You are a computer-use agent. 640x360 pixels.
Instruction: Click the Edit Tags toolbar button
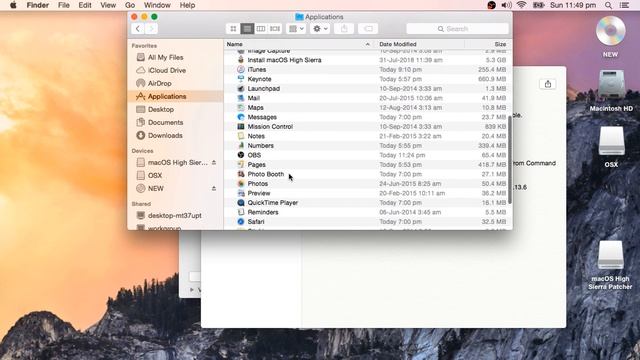pos(368,29)
